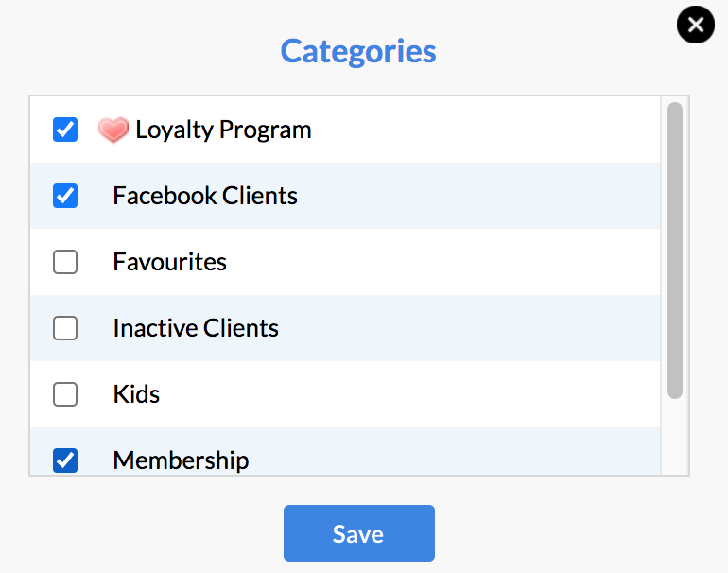Screen dimensions: 728x573
Task: Select the Facebook Clients label text
Action: coord(205,196)
